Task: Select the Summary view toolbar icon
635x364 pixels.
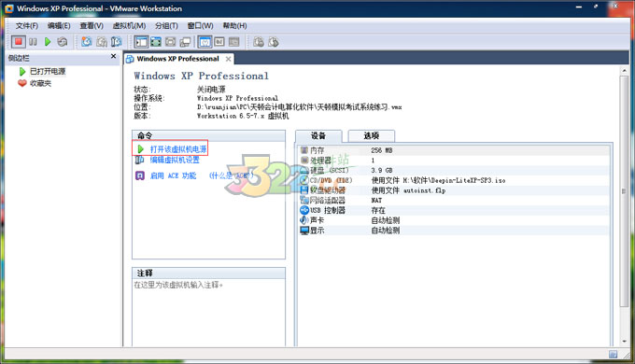Action: tap(205, 42)
